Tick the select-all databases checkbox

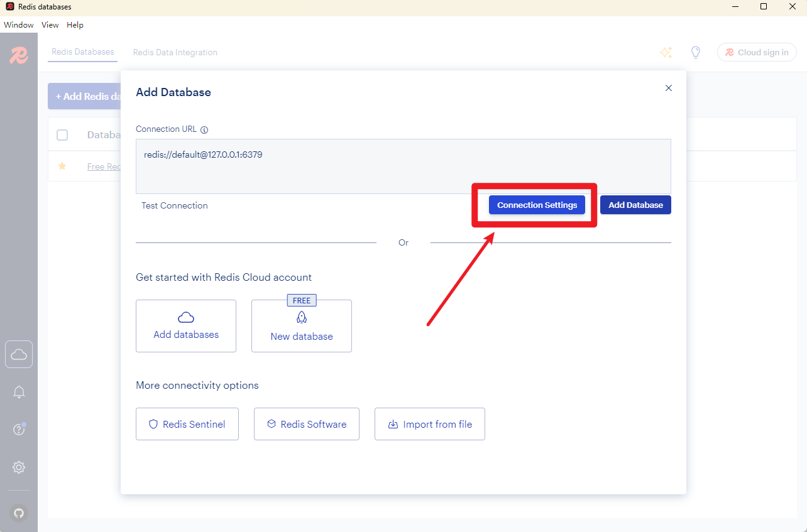point(62,135)
